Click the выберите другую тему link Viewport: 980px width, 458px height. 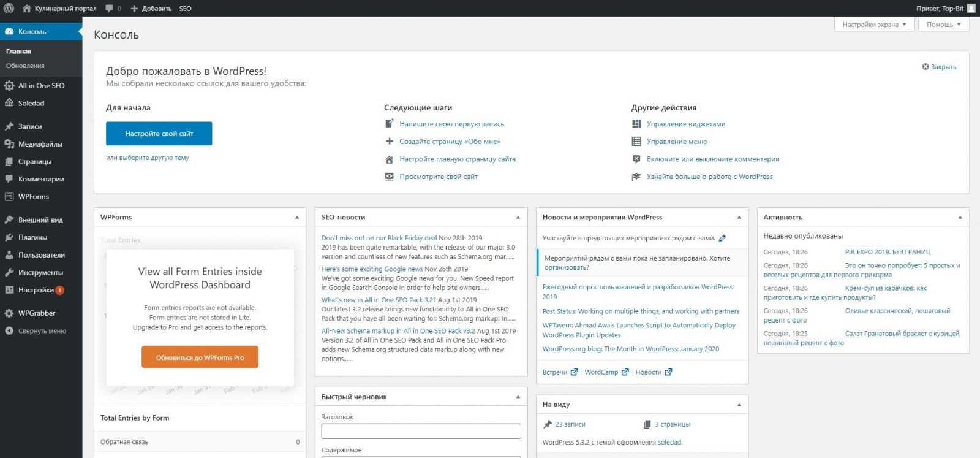(154, 158)
